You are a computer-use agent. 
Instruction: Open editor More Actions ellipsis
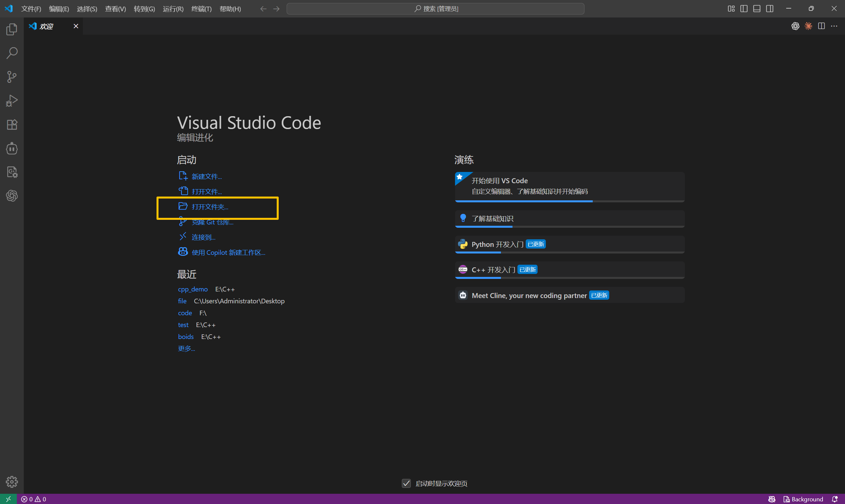point(834,26)
